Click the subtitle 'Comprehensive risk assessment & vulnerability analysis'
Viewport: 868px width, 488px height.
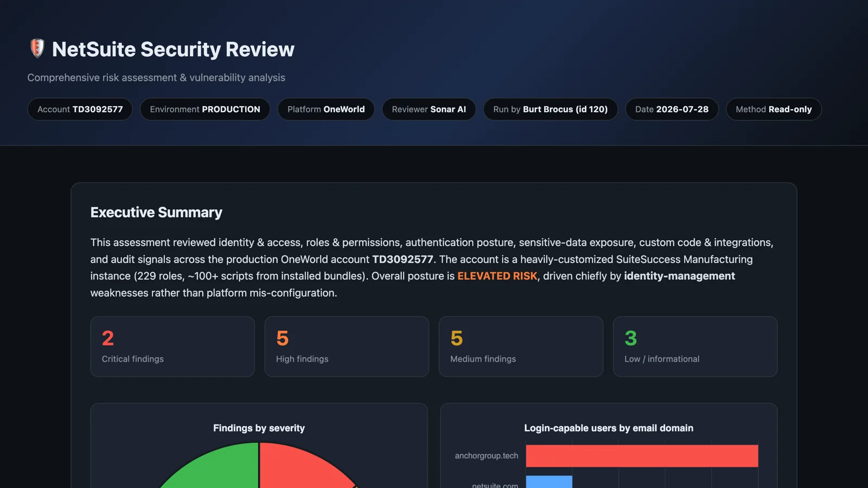156,78
